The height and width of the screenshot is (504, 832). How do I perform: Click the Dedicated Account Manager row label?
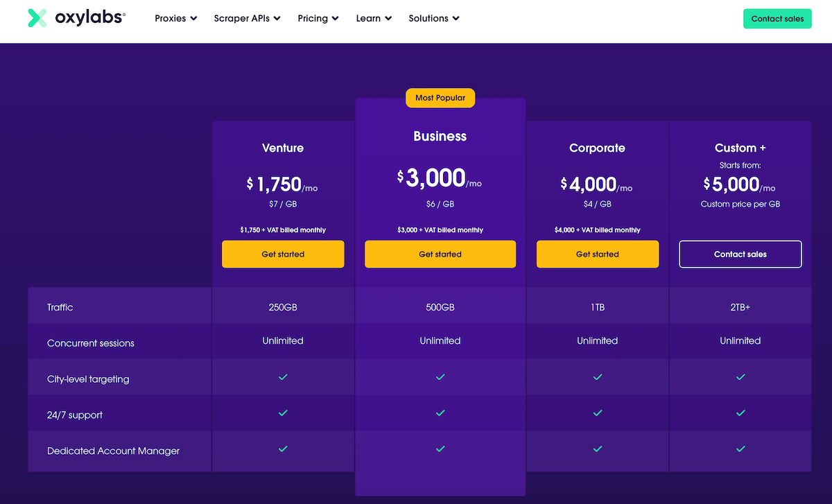click(x=114, y=451)
